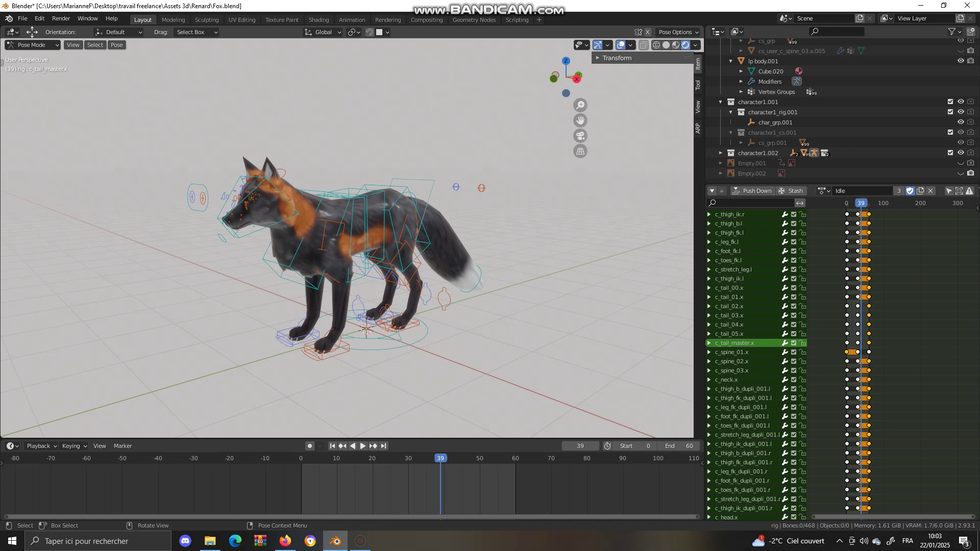The height and width of the screenshot is (551, 980).
Task: Open the Pose Mode dropdown
Action: (x=33, y=45)
